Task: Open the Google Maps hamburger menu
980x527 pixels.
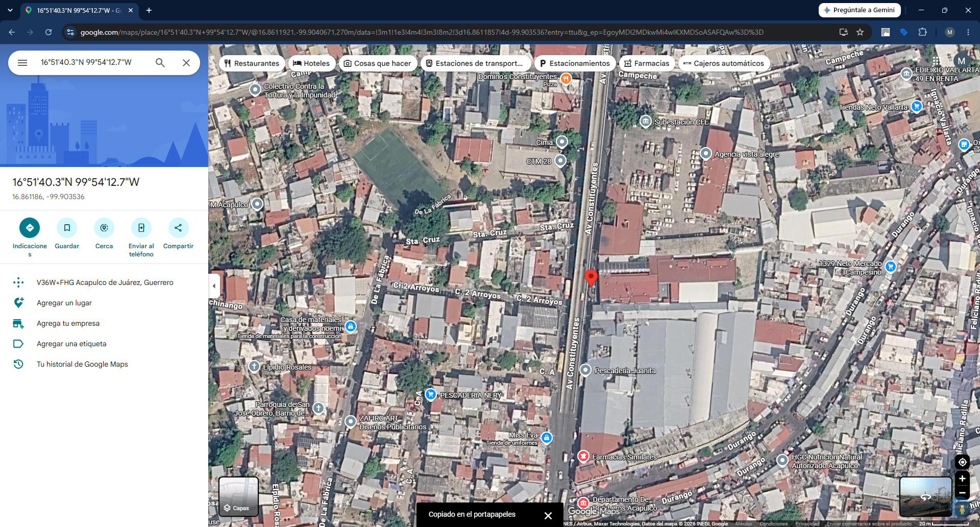Action: (x=22, y=63)
